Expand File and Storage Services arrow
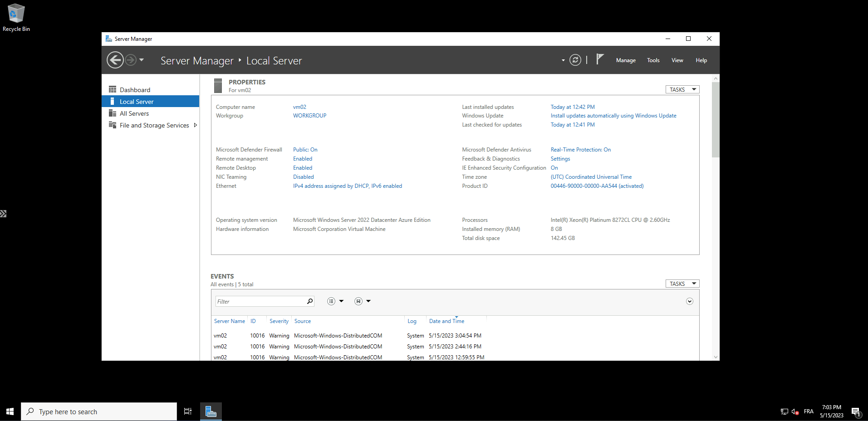 (x=196, y=125)
